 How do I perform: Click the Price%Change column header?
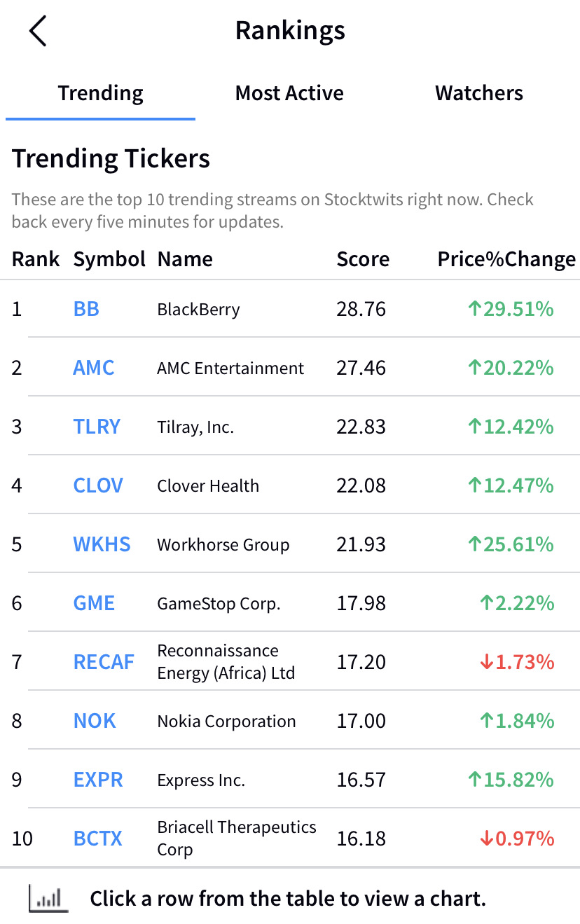(506, 259)
